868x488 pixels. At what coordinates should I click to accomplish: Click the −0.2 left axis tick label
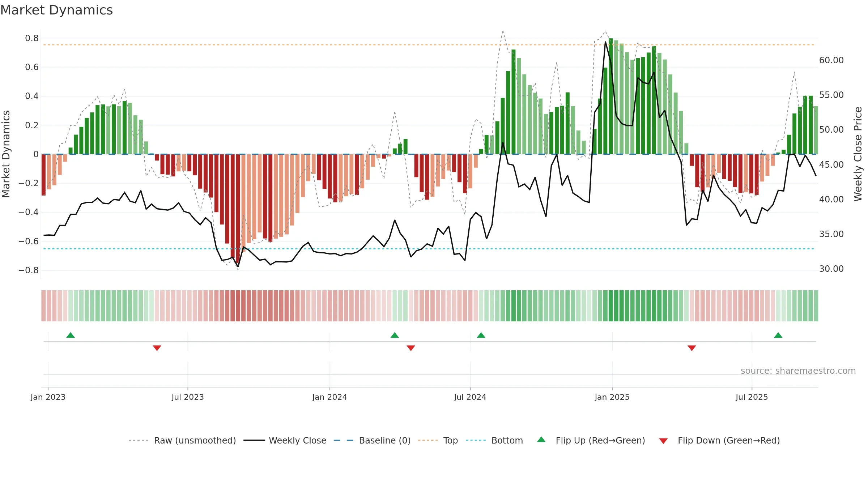(29, 183)
